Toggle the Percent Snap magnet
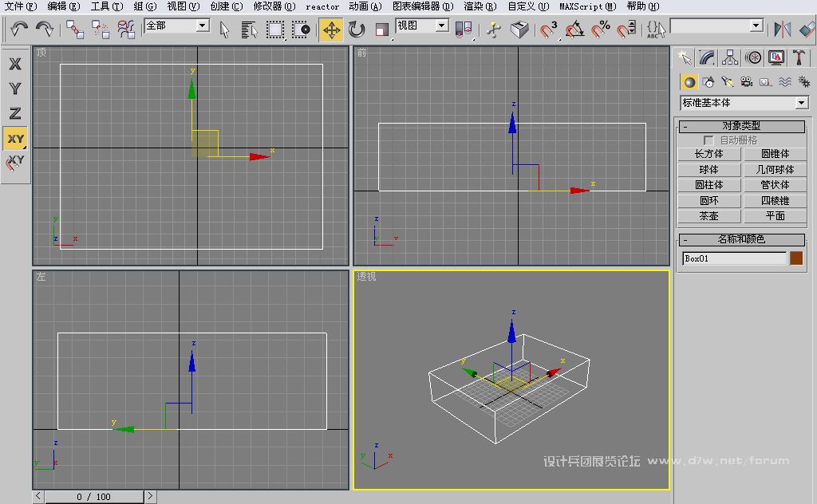 [600, 30]
